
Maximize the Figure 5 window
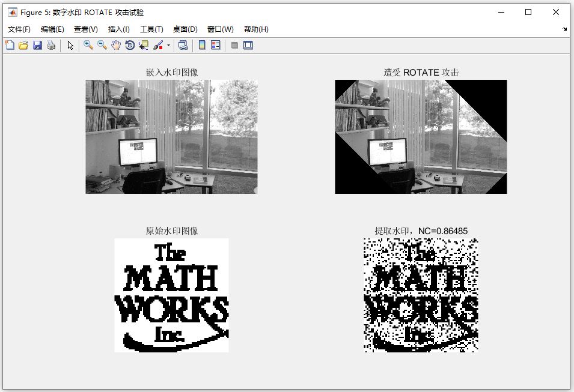[528, 13]
